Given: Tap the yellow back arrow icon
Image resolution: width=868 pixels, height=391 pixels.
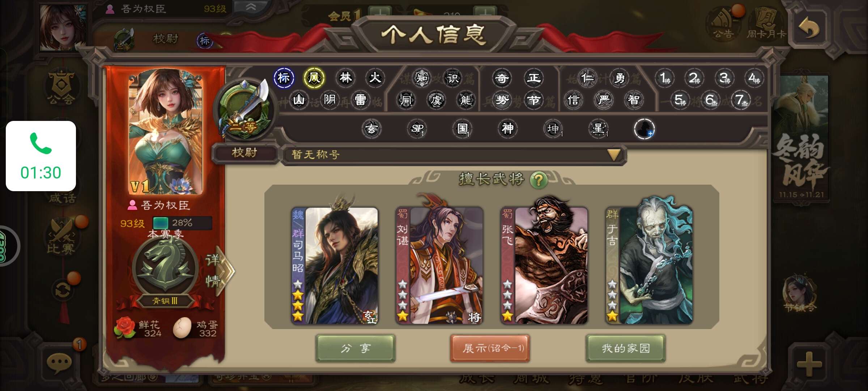Looking at the screenshot, I should [x=809, y=28].
